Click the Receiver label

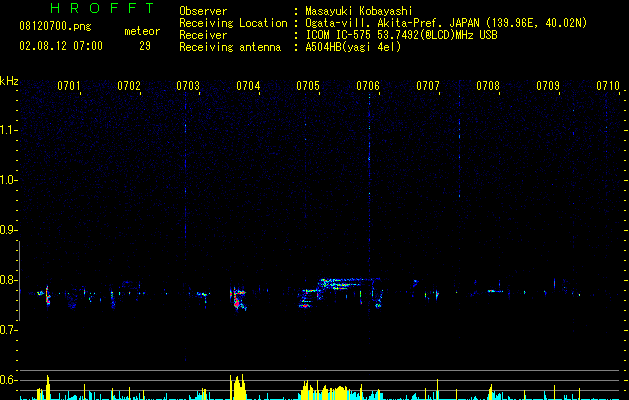pyautogui.click(x=203, y=35)
